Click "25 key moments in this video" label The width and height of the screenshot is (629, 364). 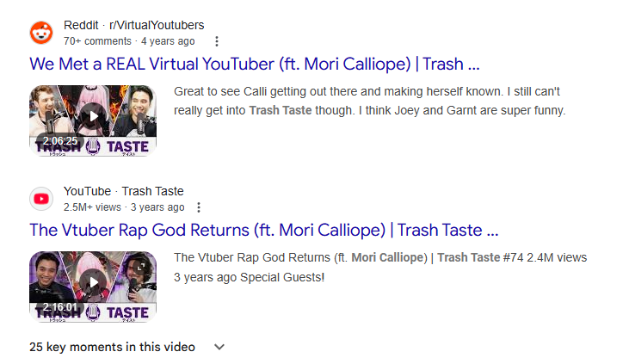coord(112,347)
